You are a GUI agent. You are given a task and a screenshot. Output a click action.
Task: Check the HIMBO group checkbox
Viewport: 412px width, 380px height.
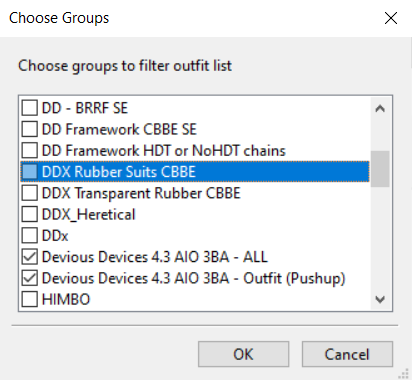tap(30, 299)
